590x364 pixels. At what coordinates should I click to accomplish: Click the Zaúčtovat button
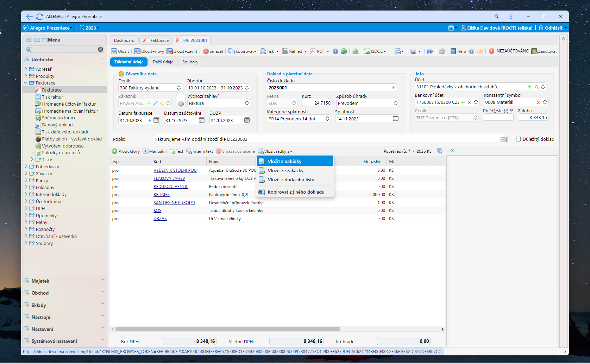544,51
